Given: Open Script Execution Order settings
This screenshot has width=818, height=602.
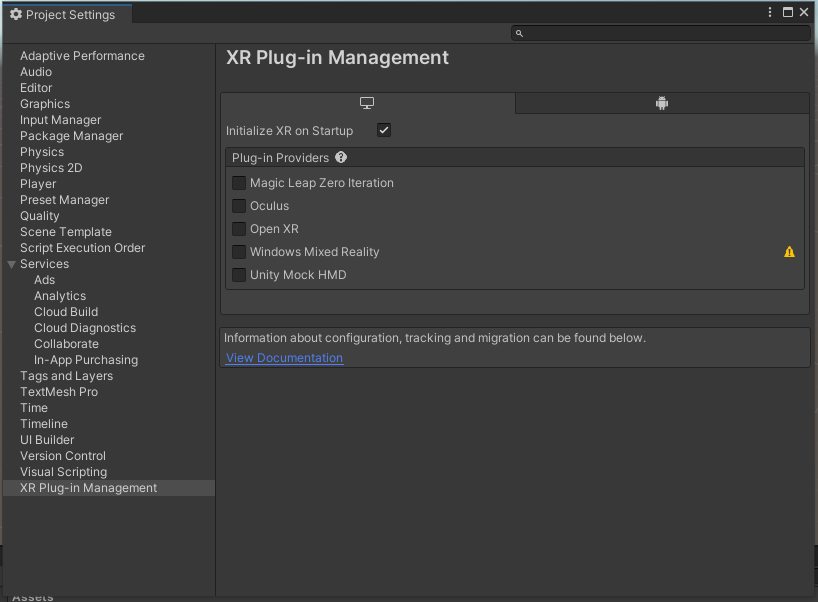Looking at the screenshot, I should pos(82,248).
